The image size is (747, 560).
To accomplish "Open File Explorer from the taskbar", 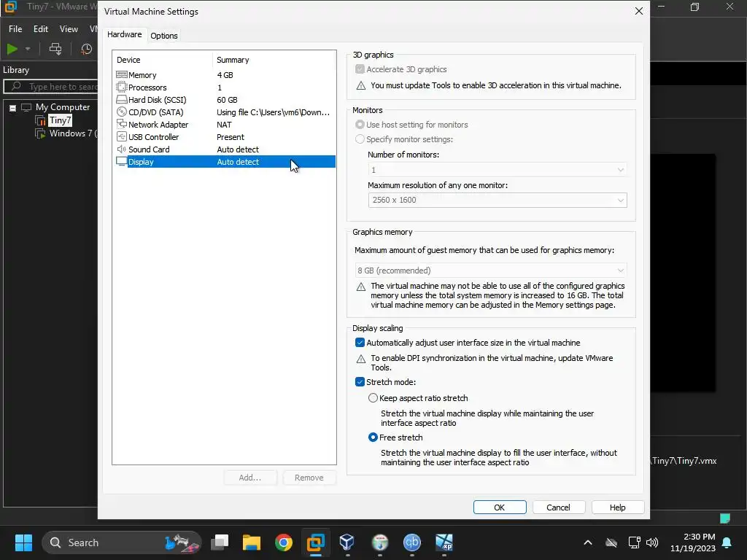I will click(x=252, y=542).
